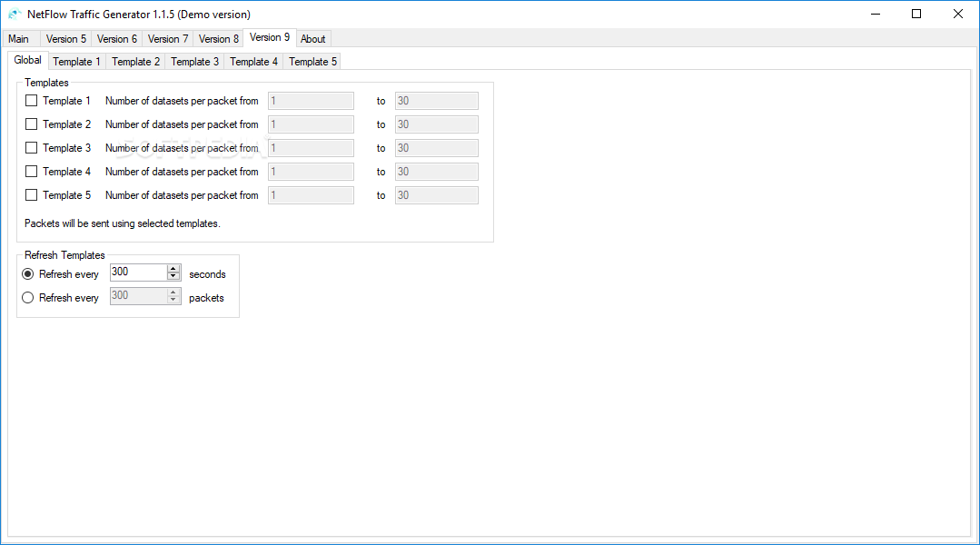
Task: Click Template 2 datasets 'to' field
Action: tap(436, 124)
